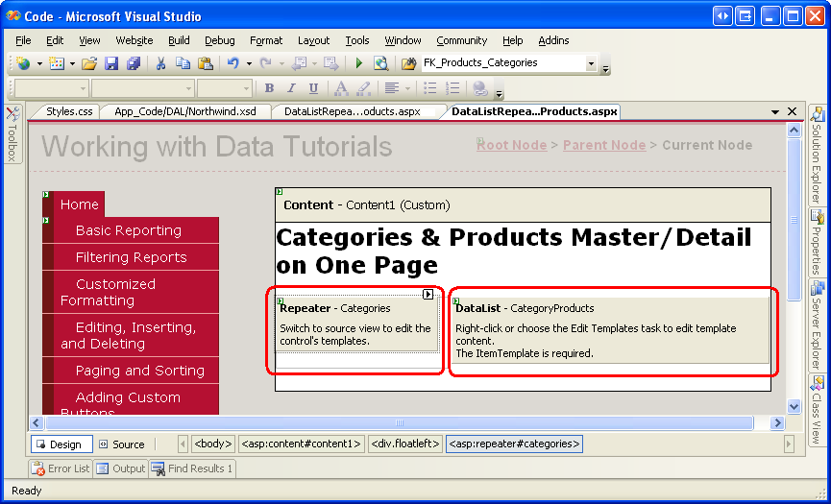Toggle Underline formatting

(313, 88)
